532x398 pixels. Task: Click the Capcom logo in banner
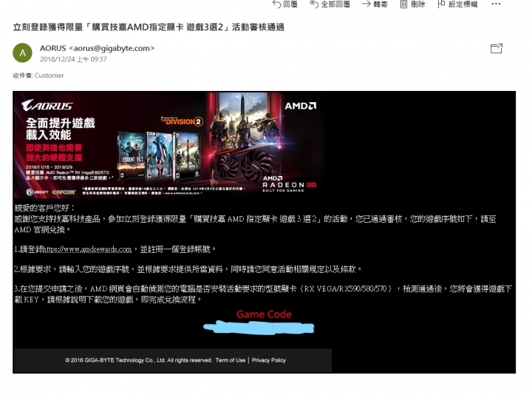pos(64,192)
